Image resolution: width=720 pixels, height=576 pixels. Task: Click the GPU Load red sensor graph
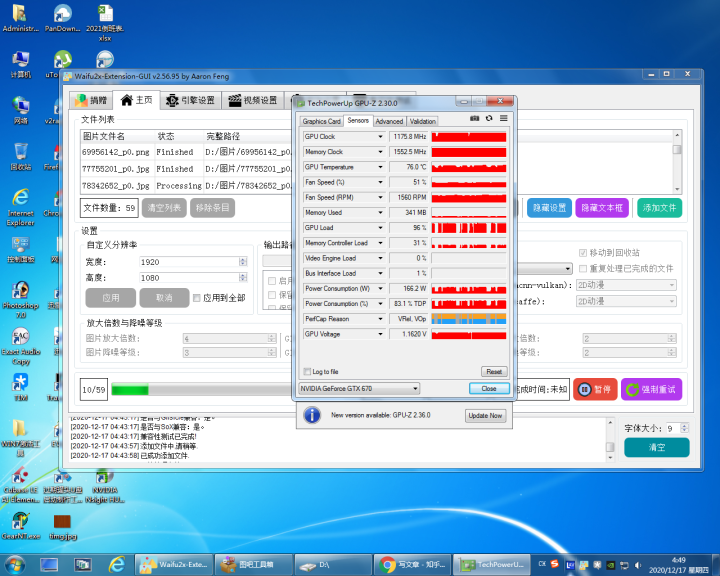click(x=469, y=228)
